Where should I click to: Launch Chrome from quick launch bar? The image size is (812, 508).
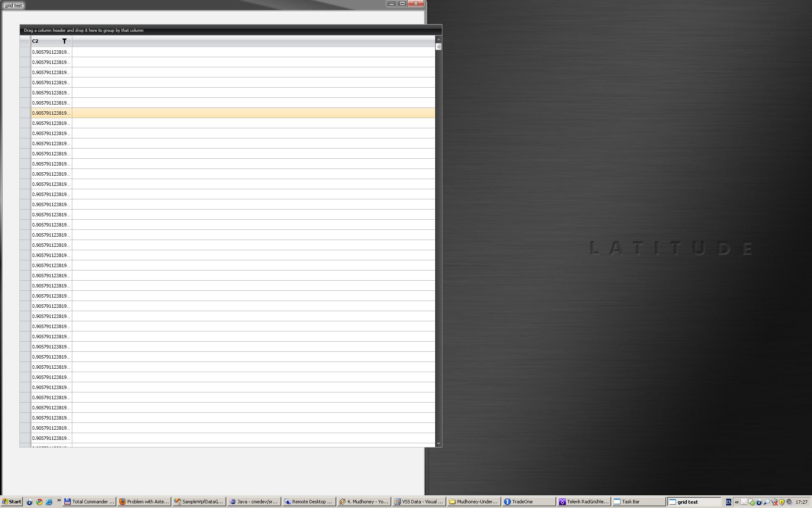(39, 502)
